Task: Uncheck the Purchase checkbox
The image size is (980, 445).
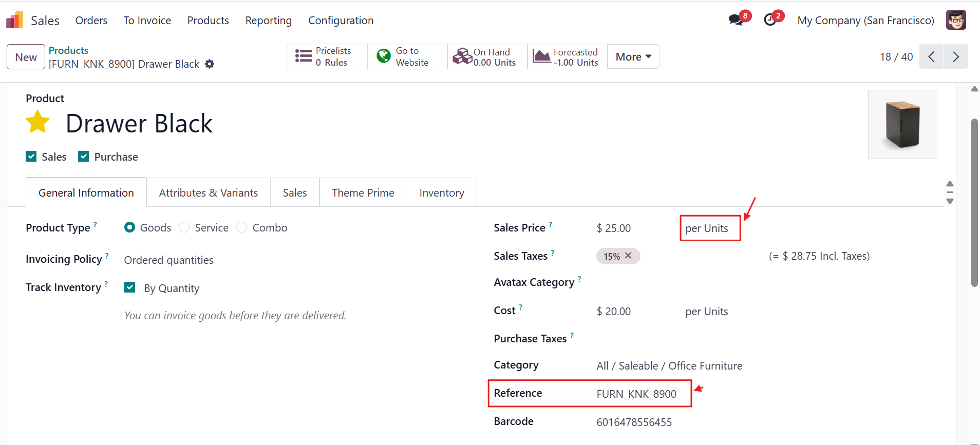Action: 84,157
